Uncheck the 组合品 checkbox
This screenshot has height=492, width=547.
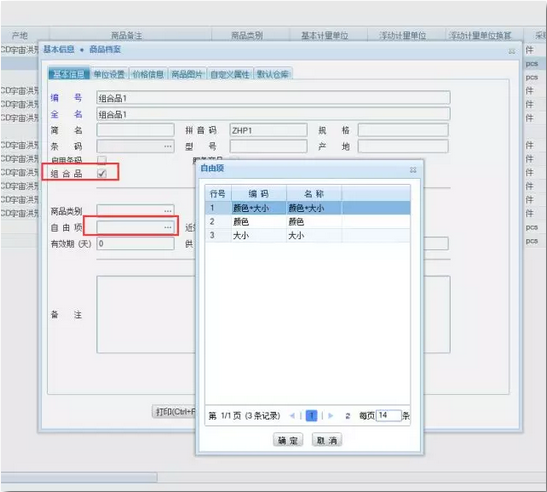point(102,173)
